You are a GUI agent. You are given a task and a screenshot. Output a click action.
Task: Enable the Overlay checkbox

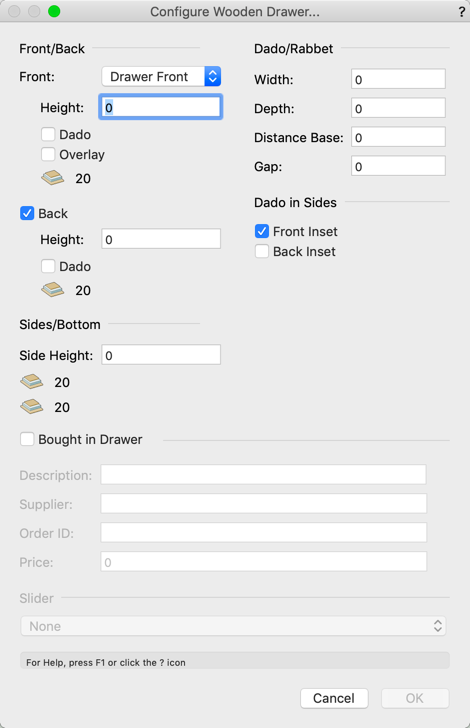48,154
